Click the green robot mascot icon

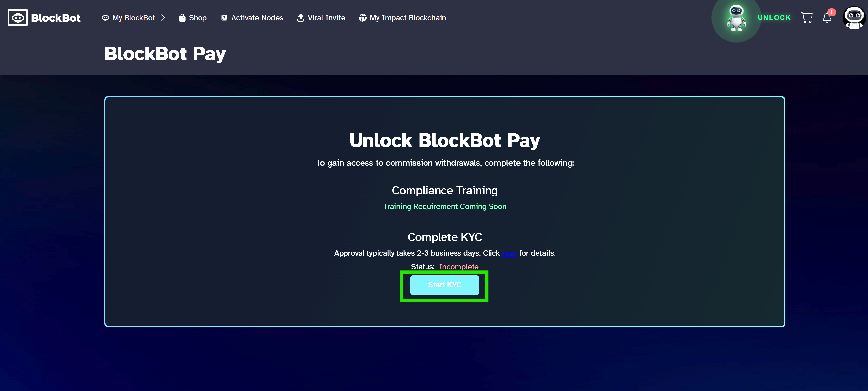pyautogui.click(x=736, y=18)
